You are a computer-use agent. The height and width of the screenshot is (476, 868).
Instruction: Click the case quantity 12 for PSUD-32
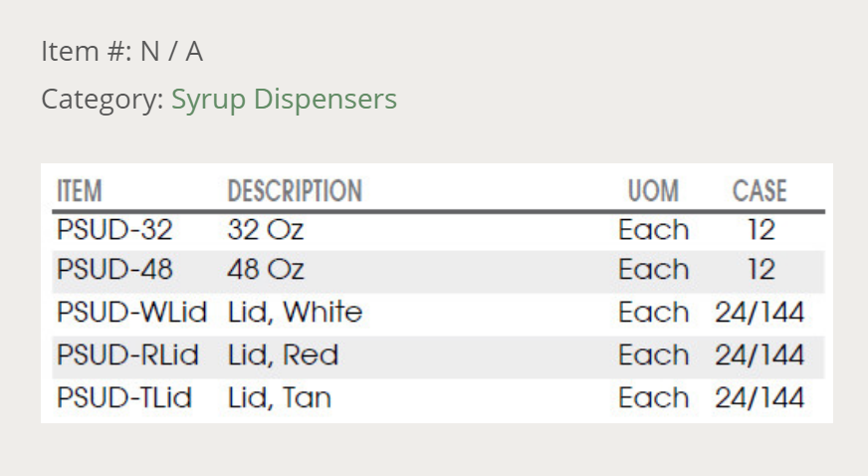pos(760,230)
